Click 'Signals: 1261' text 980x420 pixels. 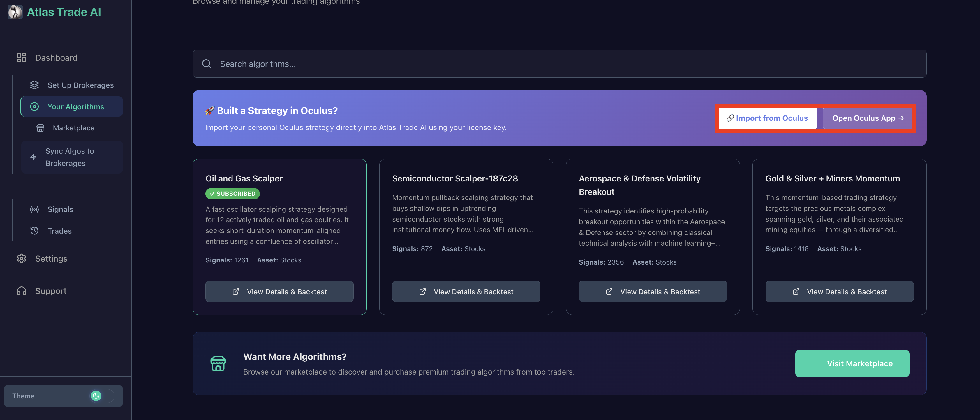click(x=227, y=260)
